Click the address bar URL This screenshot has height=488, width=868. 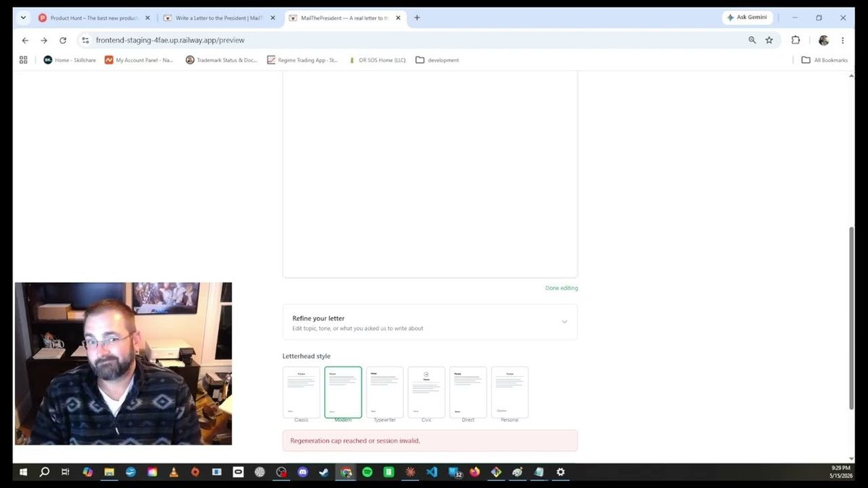[x=170, y=40]
